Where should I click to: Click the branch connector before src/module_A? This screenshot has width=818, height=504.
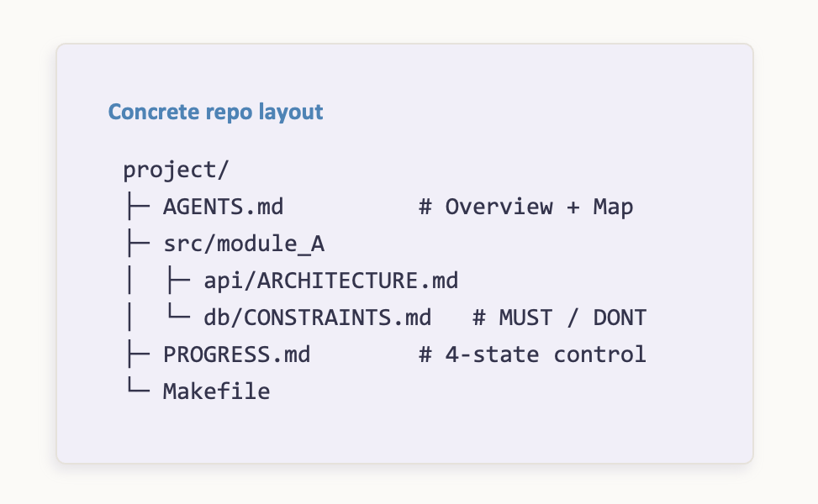138,244
